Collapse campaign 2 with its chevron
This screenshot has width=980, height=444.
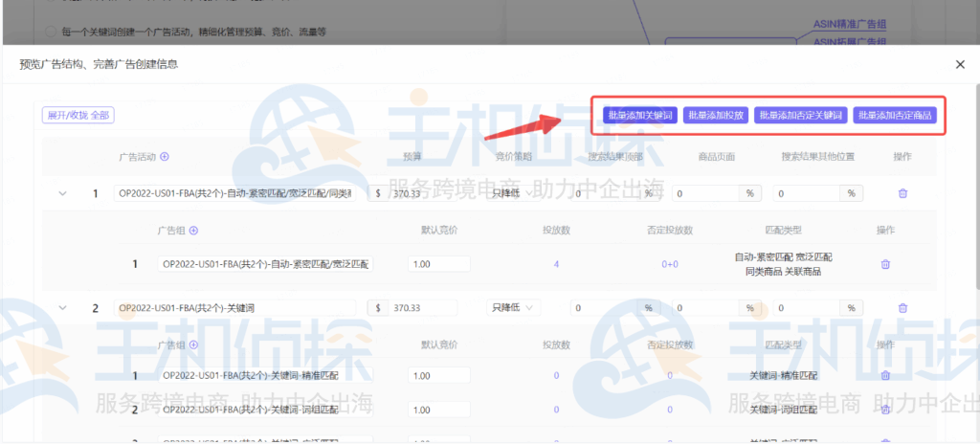[x=62, y=308]
